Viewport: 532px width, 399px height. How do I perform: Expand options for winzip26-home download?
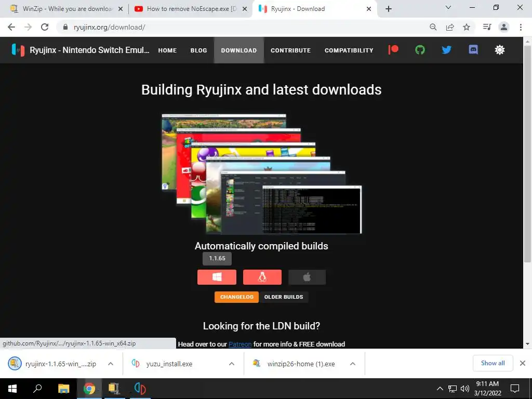(x=353, y=364)
